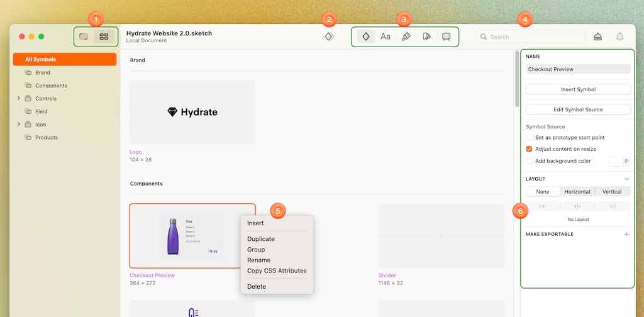
Task: Enable Add background color checkbox
Action: coord(529,161)
